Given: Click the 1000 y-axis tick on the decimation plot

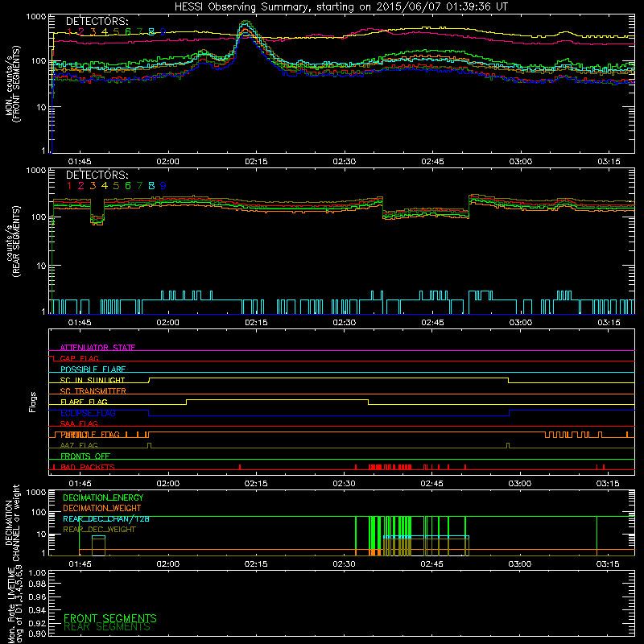Looking at the screenshot, I should tap(36, 492).
